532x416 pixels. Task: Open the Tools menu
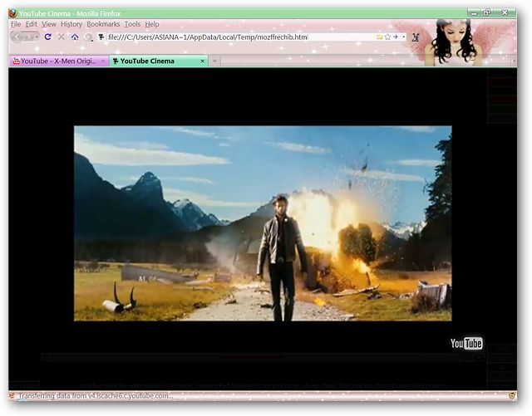[x=132, y=24]
